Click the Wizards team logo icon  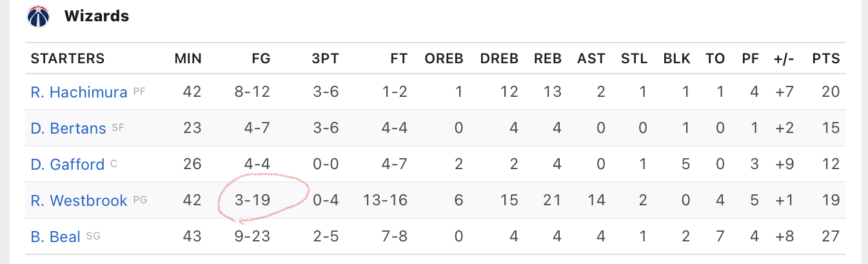coord(38,16)
